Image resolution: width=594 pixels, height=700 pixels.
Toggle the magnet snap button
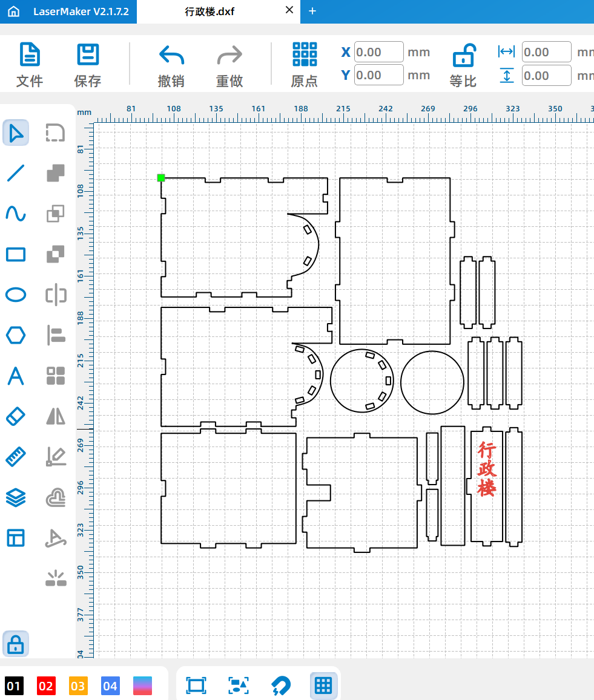281,685
